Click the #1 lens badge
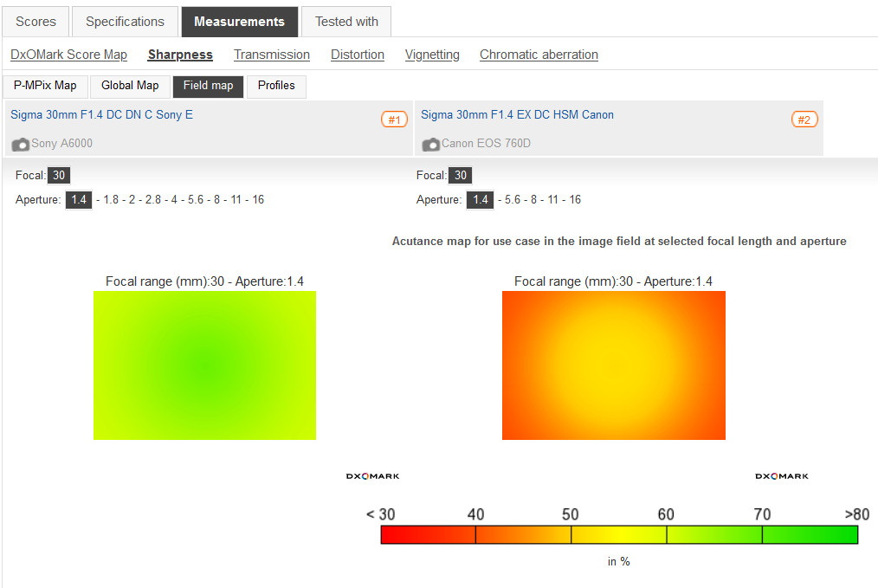 [394, 120]
